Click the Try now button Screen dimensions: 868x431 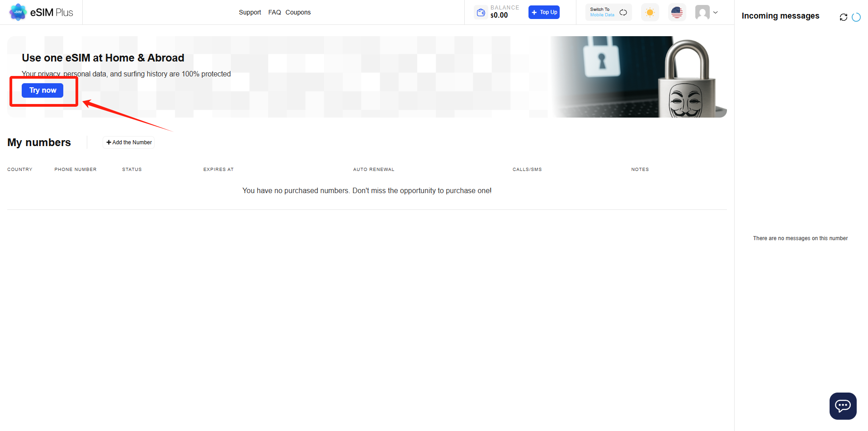coord(42,90)
